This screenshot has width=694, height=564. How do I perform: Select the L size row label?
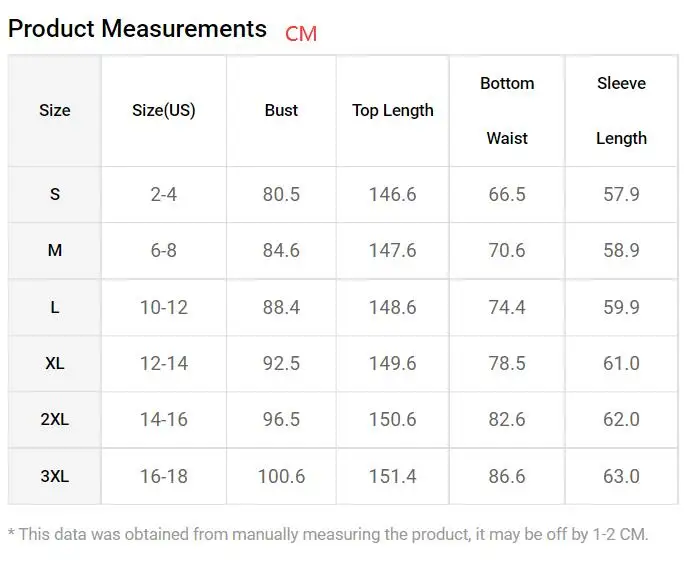pos(55,307)
